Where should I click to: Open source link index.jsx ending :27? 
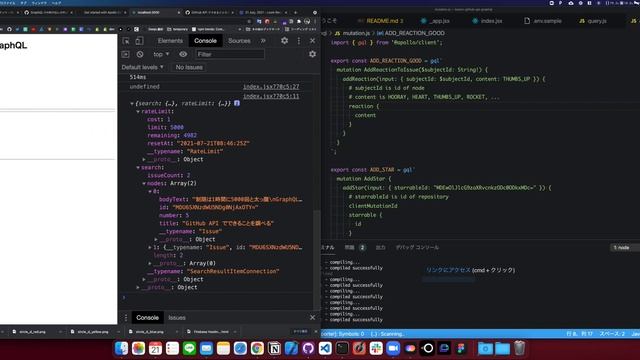(x=271, y=87)
